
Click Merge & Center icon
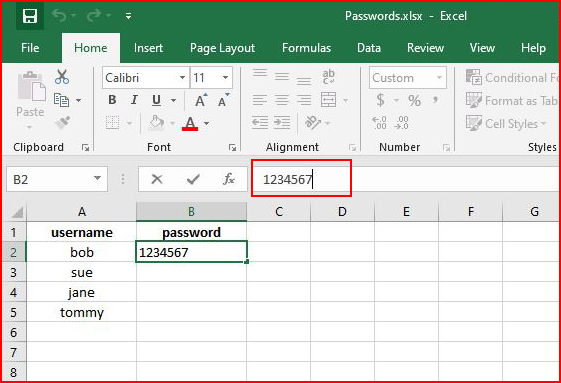click(328, 100)
